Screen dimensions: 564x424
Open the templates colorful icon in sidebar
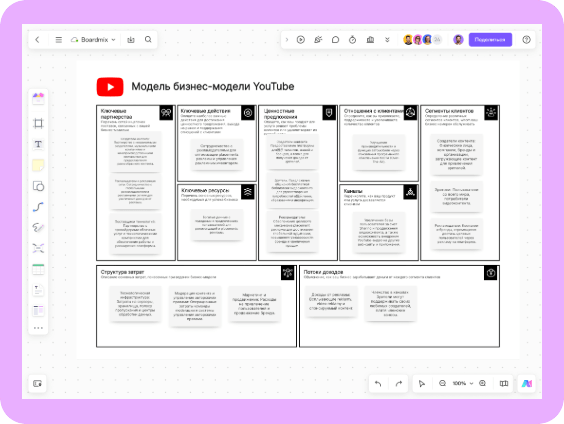(x=38, y=98)
